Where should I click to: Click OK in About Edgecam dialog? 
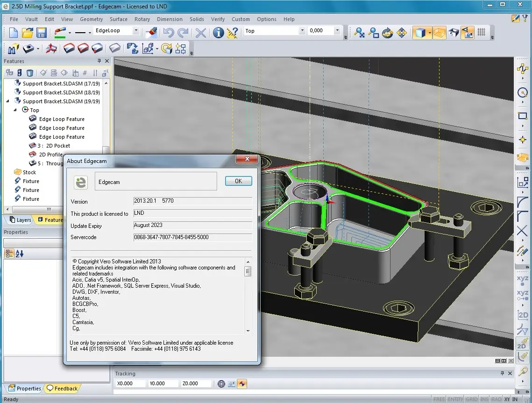[239, 181]
